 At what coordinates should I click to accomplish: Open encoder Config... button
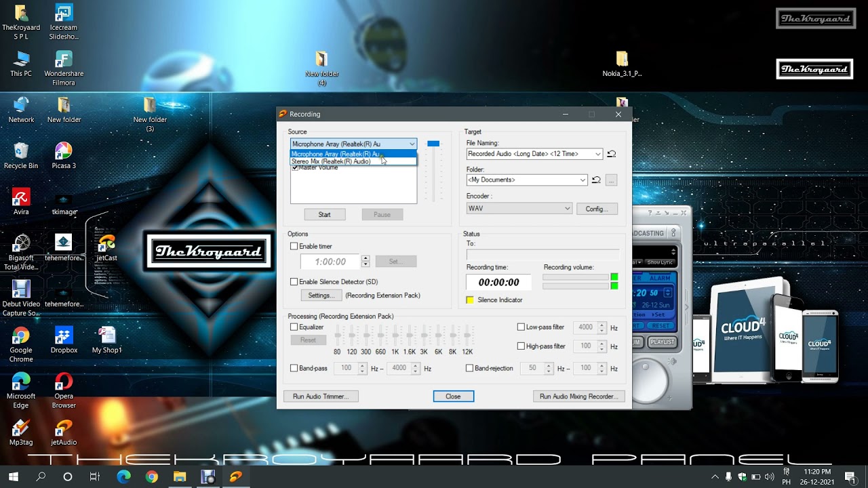pos(597,209)
